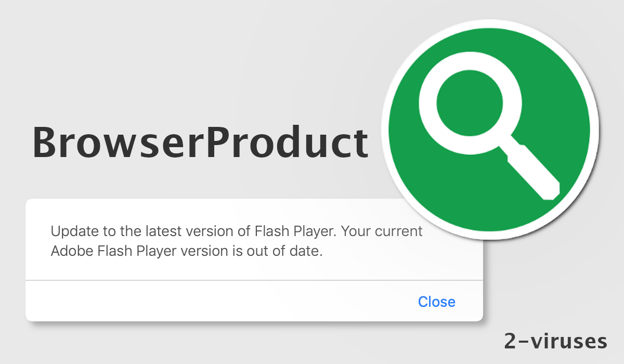Dismiss the Flash Player update dialog
Screen dimensions: 624x364
(437, 302)
